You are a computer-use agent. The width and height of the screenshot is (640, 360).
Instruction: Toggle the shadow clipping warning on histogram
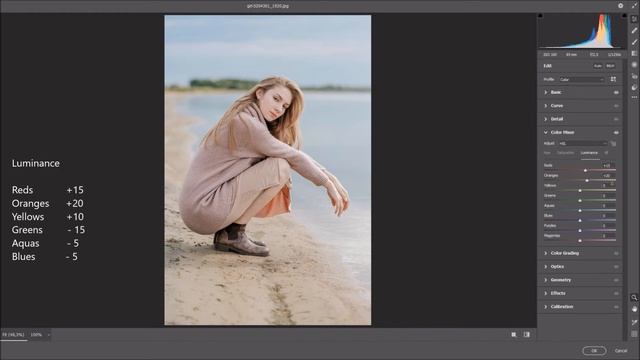(x=540, y=16)
